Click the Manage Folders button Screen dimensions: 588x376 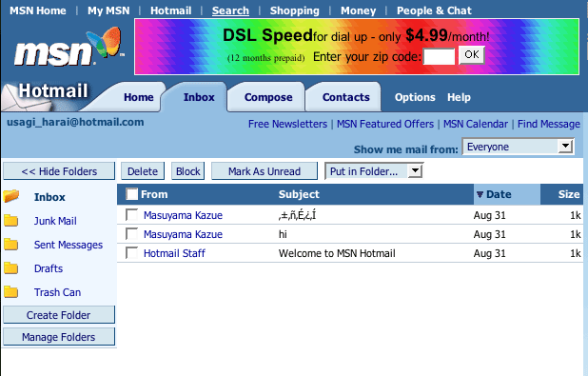(59, 337)
